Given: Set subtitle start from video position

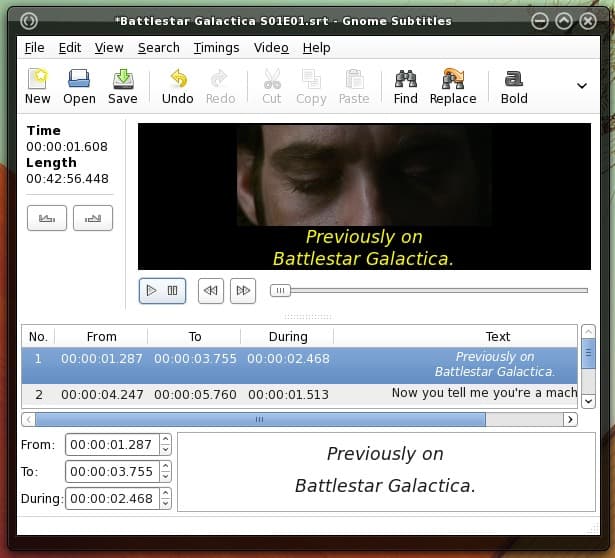Looking at the screenshot, I should pos(47,218).
